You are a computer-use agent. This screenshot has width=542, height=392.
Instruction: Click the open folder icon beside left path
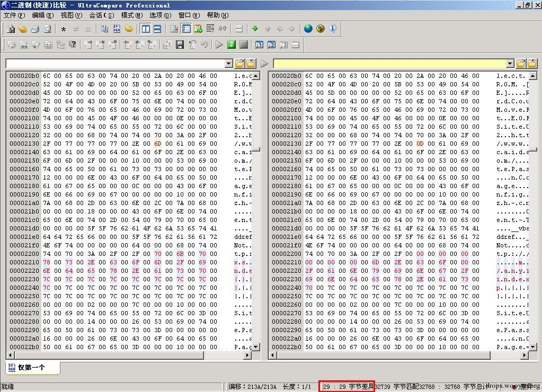click(x=239, y=63)
